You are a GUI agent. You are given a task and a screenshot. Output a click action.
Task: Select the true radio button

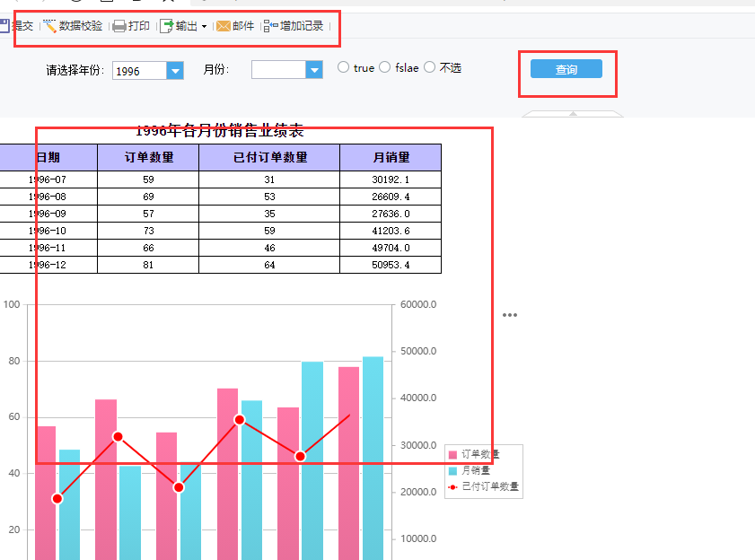pyautogui.click(x=343, y=67)
